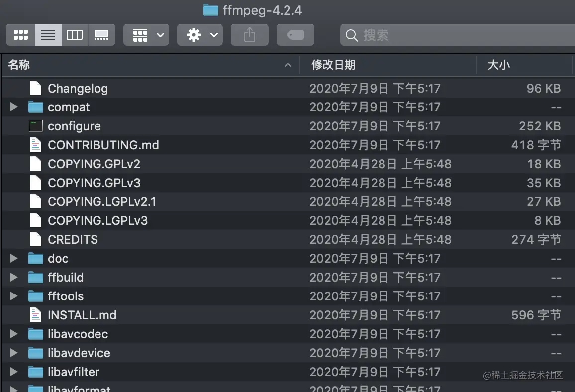Expand the libavfilter folder

14,372
